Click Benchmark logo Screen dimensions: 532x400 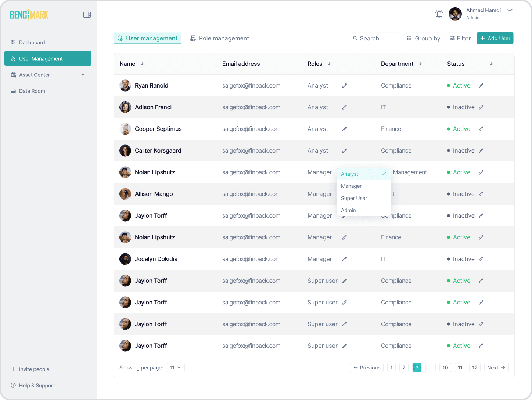pos(29,15)
